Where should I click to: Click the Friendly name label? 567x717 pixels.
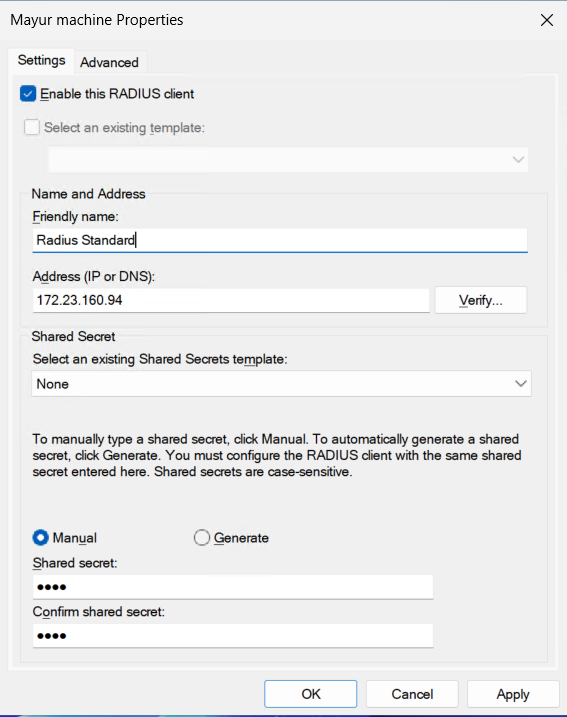(75, 216)
